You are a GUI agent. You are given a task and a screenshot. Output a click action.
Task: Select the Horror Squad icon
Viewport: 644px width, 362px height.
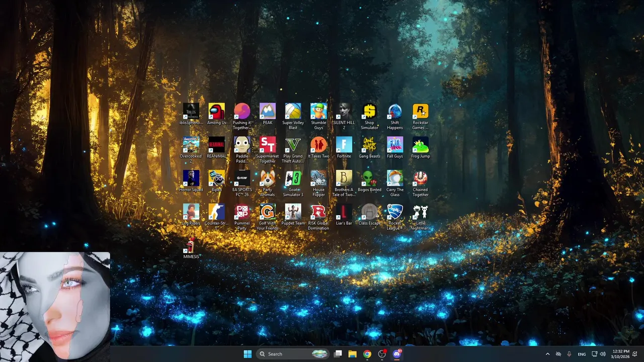(x=191, y=181)
